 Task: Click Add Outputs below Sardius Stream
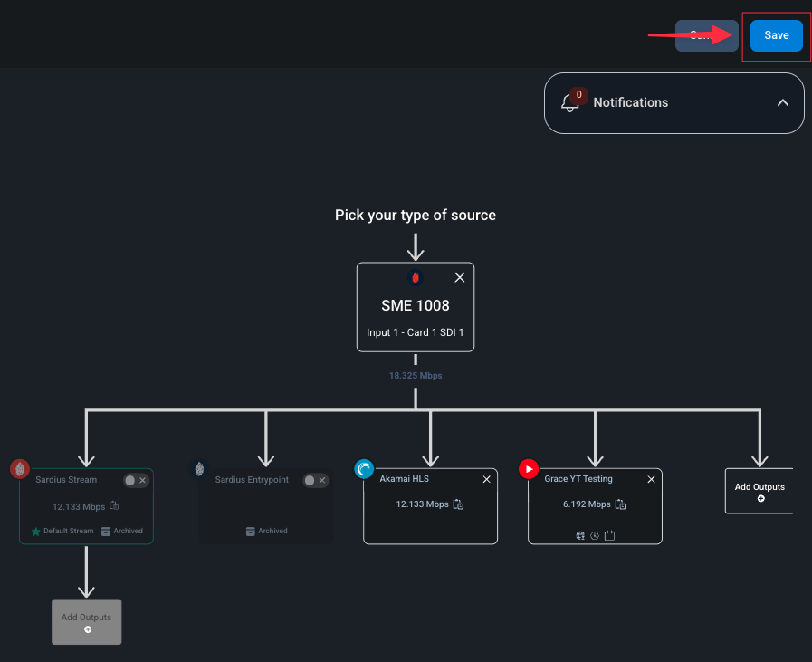pos(87,622)
